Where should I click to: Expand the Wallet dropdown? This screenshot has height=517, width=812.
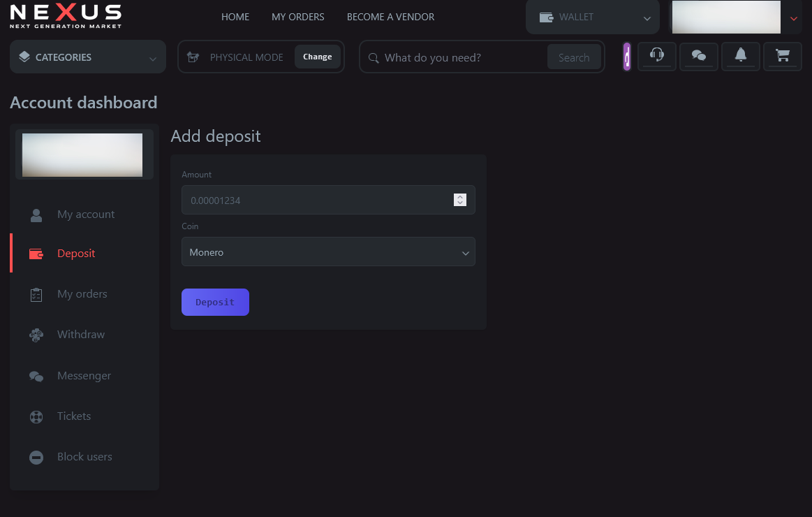[593, 17]
